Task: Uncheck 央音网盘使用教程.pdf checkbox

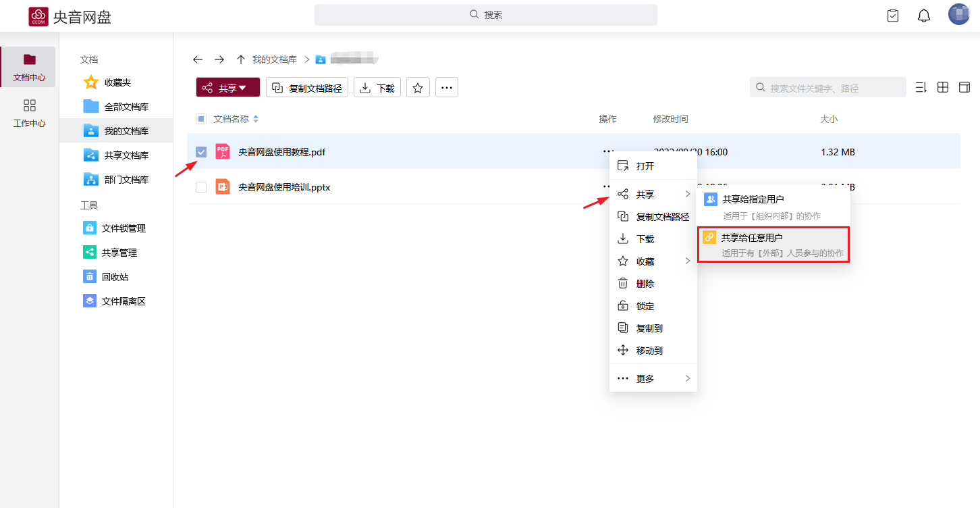Action: (x=201, y=152)
